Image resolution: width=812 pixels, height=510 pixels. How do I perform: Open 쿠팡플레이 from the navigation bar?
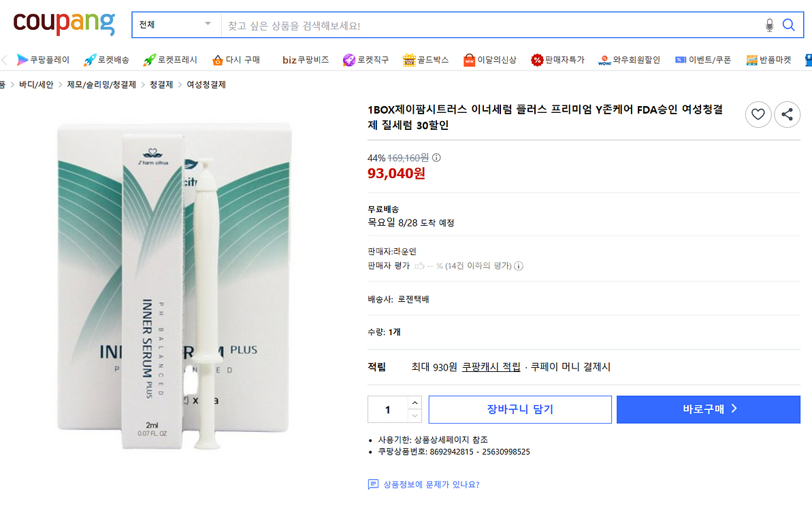pos(43,60)
